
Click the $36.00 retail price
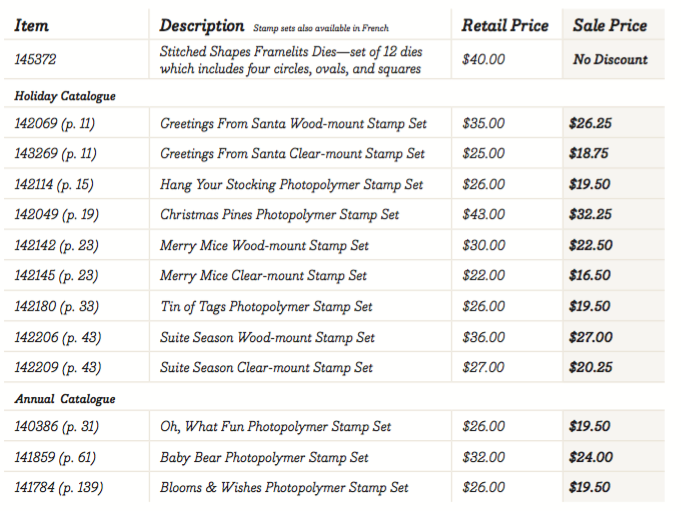click(484, 338)
